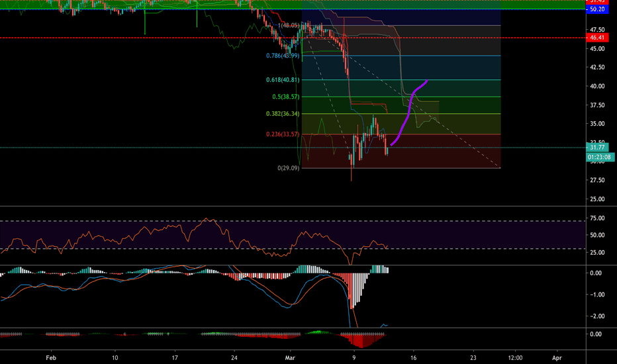Click the Apr date on time axis
617x364 pixels.
click(x=557, y=357)
